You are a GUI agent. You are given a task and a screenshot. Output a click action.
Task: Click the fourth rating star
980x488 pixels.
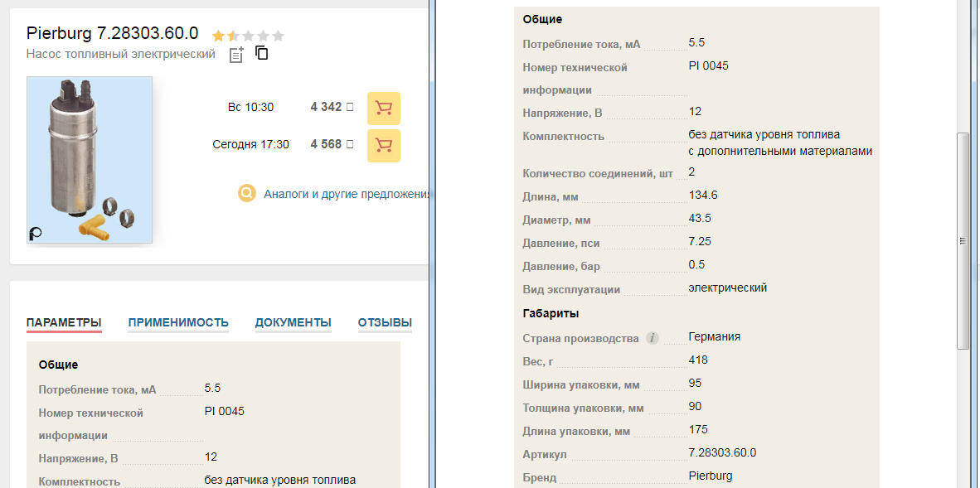[x=263, y=36]
